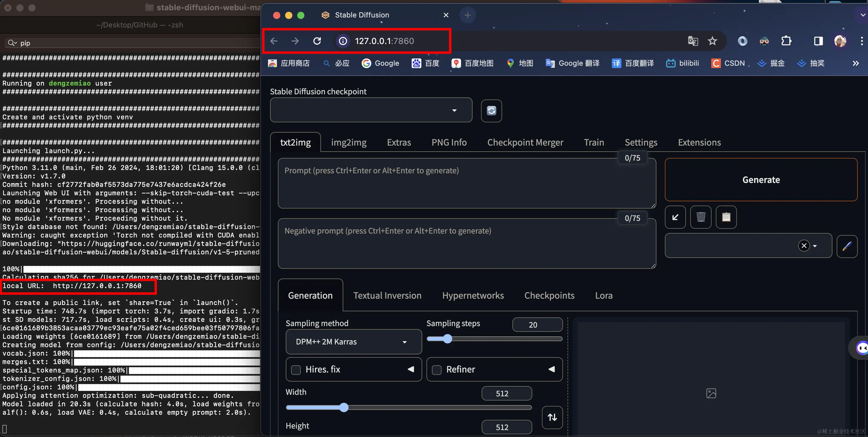
Task: Click the read prompt arrow icon
Action: coord(675,217)
